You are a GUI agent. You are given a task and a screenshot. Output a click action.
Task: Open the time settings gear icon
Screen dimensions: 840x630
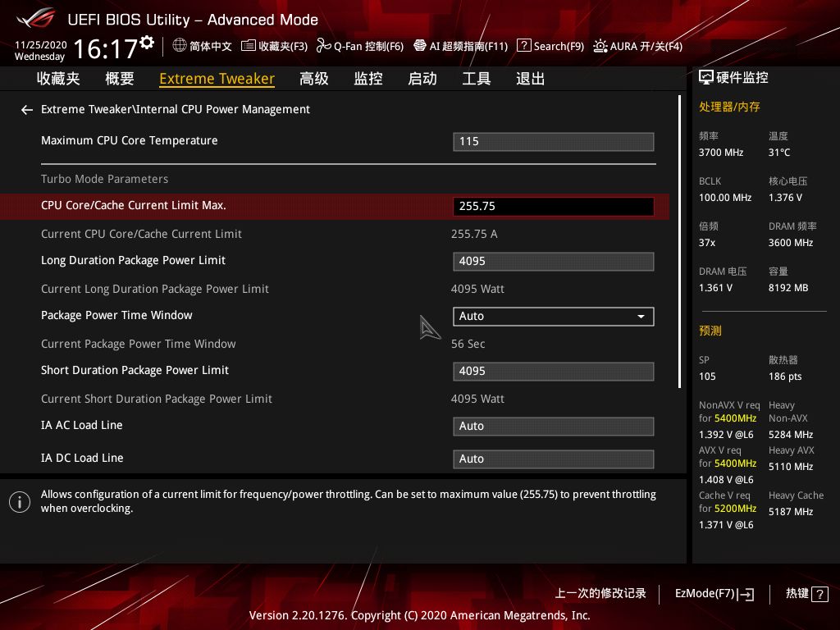point(148,43)
